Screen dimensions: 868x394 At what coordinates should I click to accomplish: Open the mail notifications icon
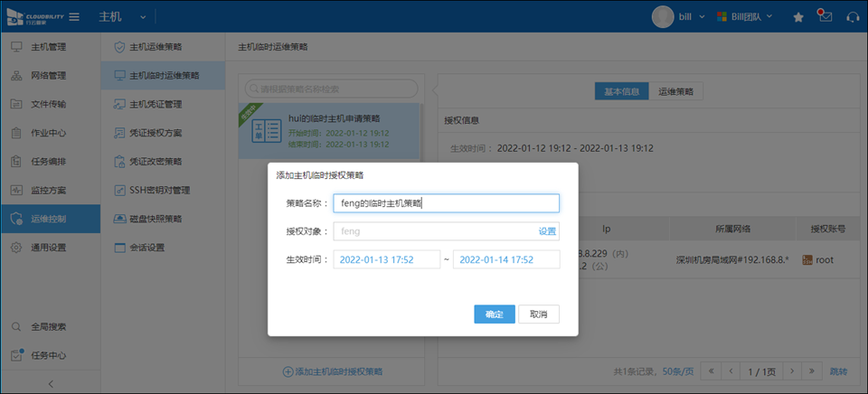point(826,16)
